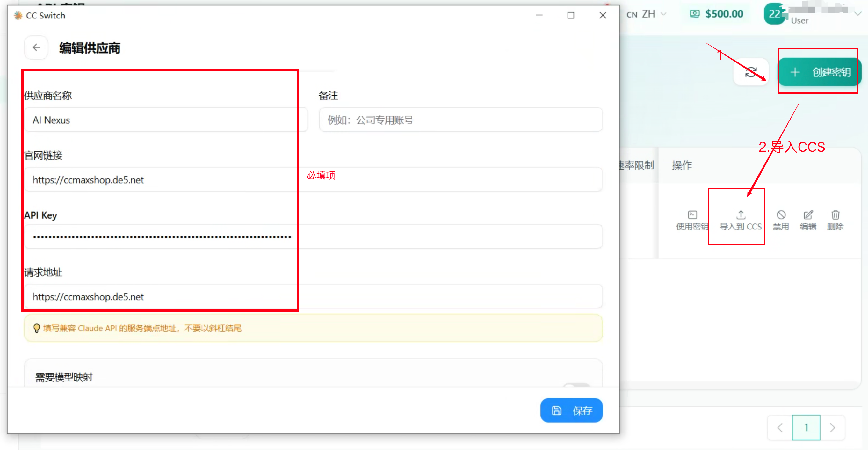Click the 创建密钥 button

click(820, 72)
